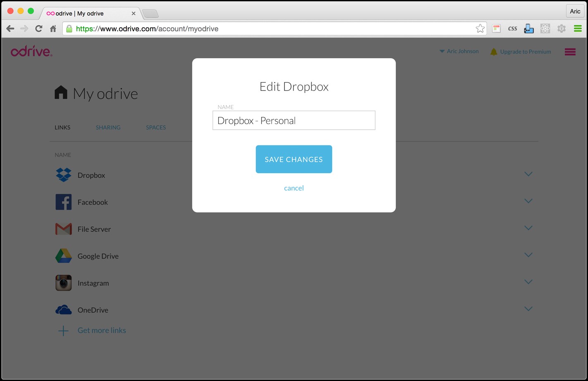Screen dimensions: 588x381
Task: Expand the Dropbox row chevron
Action: coord(528,174)
